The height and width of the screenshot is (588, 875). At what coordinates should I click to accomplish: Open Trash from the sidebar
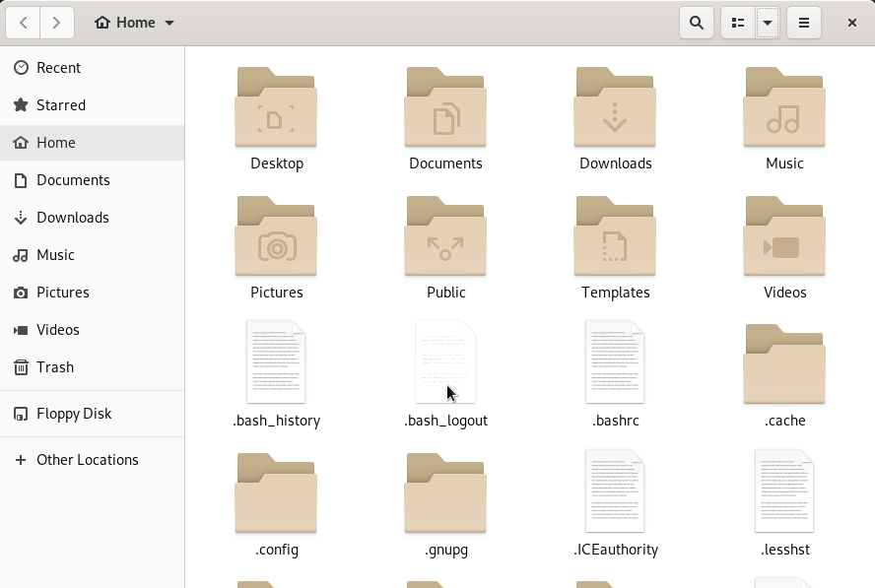click(x=54, y=367)
